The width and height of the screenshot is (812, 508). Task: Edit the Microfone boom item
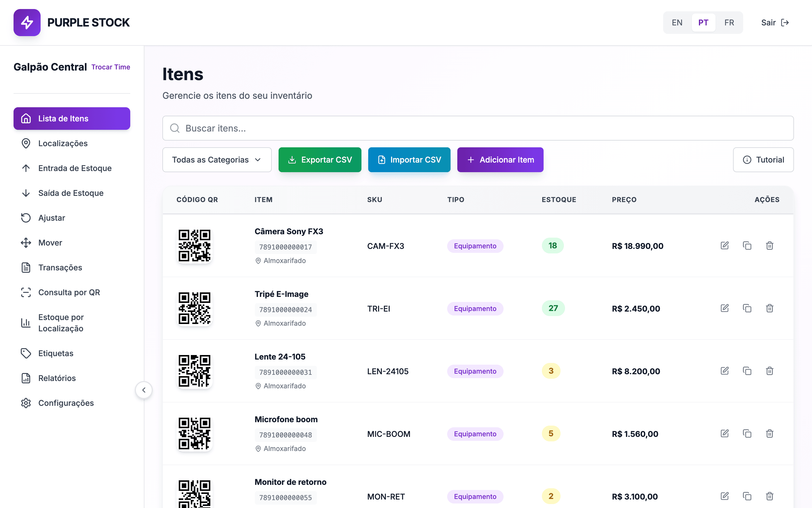(724, 433)
